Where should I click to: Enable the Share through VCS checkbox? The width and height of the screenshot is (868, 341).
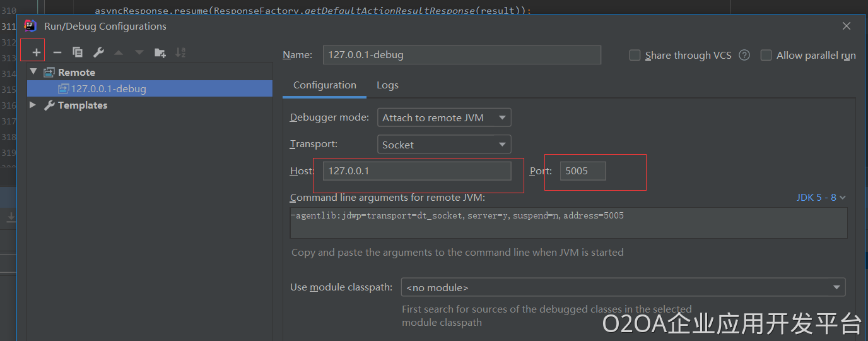pyautogui.click(x=635, y=55)
